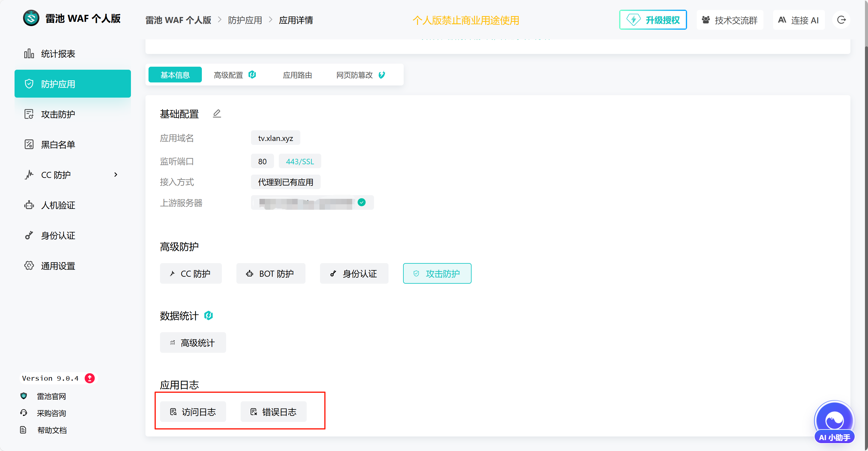Click the tv.xlan.xyz domain tag

click(x=275, y=138)
